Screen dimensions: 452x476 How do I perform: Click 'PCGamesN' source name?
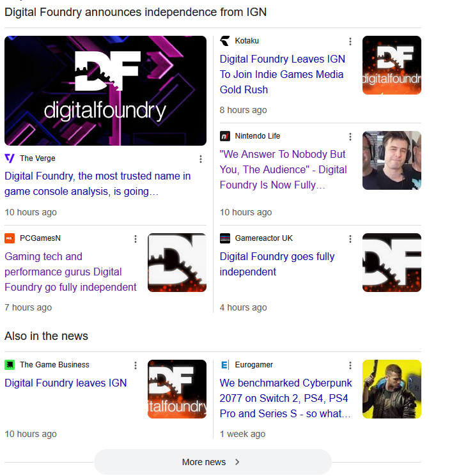point(40,238)
